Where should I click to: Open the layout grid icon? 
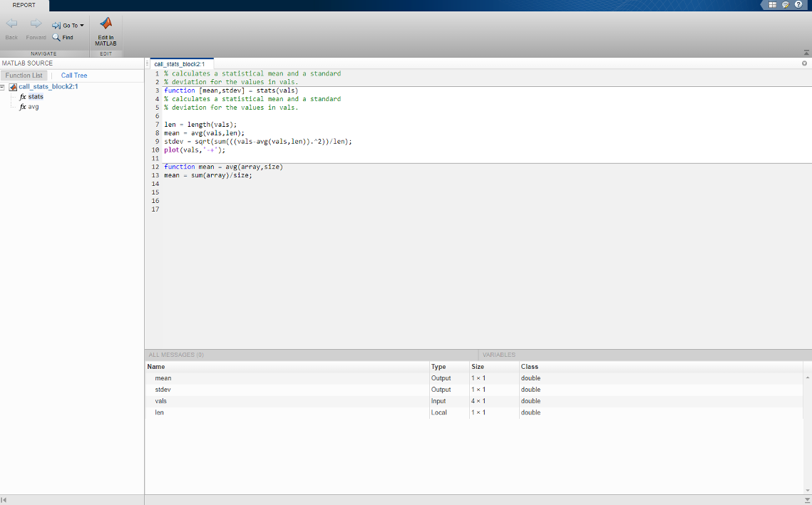(x=772, y=5)
